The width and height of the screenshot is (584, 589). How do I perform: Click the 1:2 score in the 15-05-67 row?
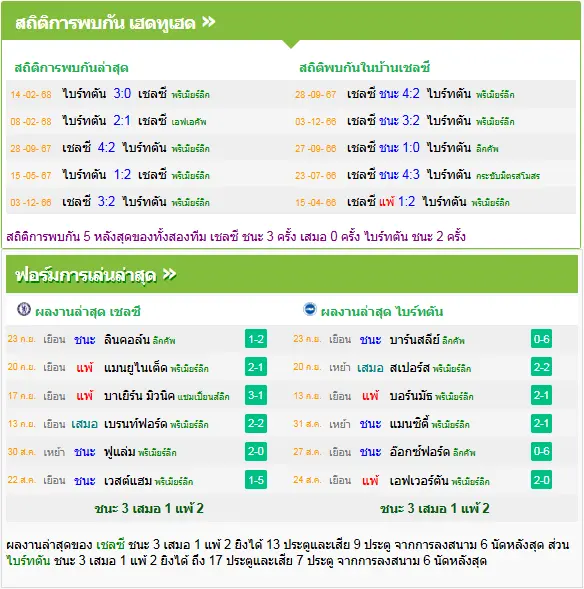[x=122, y=174]
